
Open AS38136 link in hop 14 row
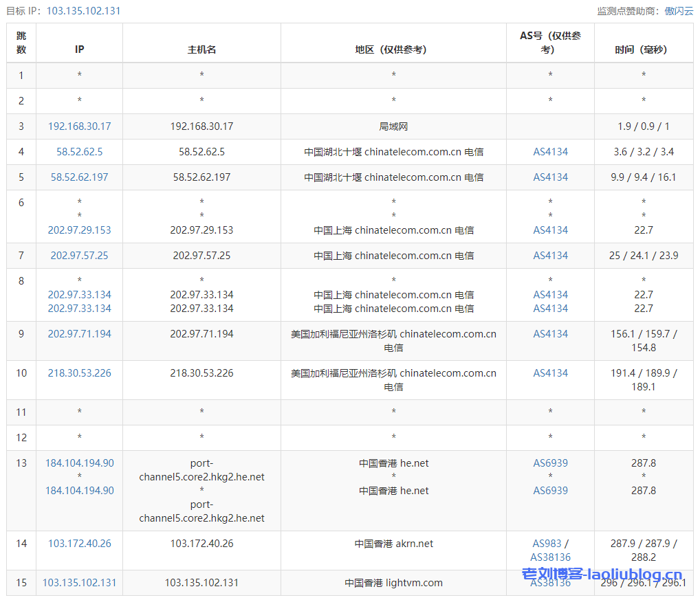(550, 557)
